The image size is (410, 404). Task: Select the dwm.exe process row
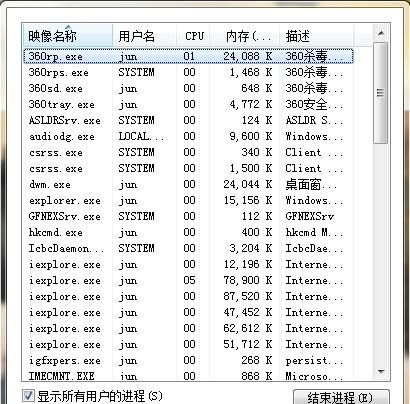(188, 184)
